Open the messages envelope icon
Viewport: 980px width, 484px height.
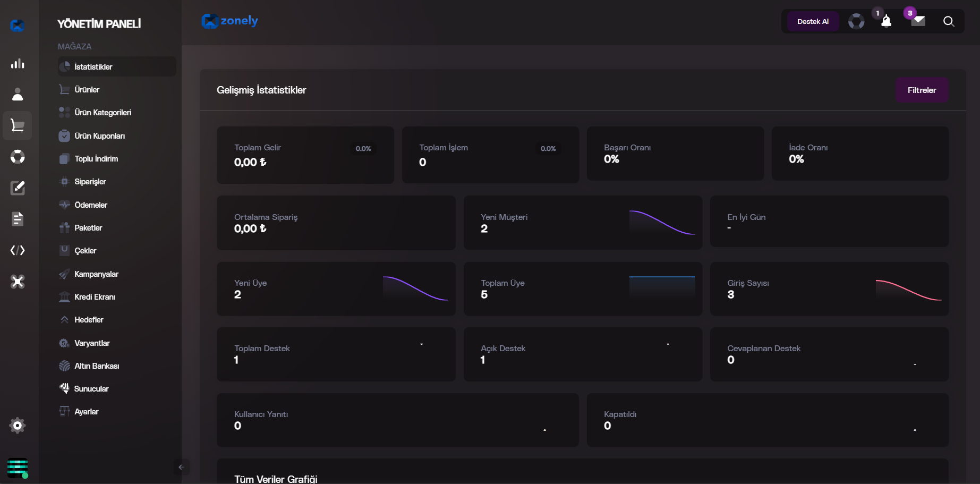pos(918,21)
